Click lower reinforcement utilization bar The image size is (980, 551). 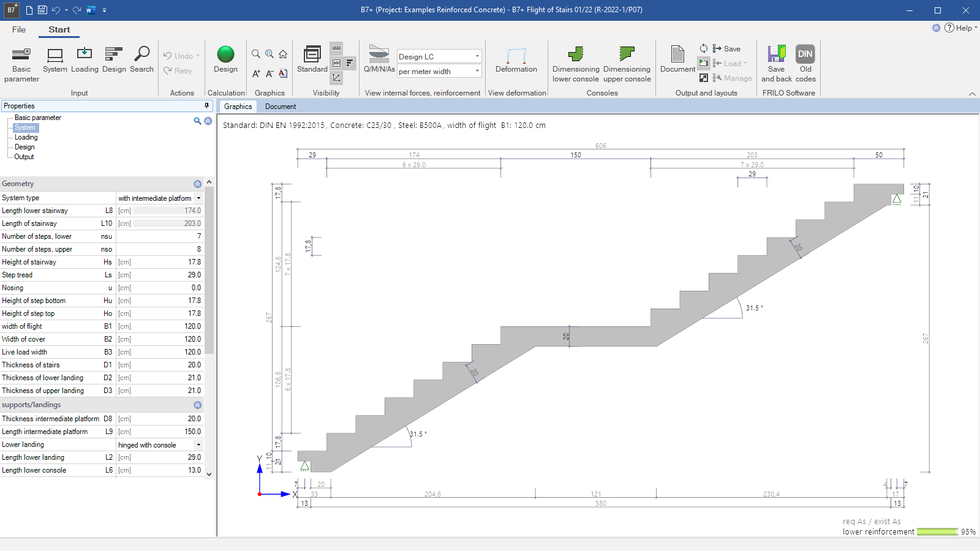[x=937, y=531]
